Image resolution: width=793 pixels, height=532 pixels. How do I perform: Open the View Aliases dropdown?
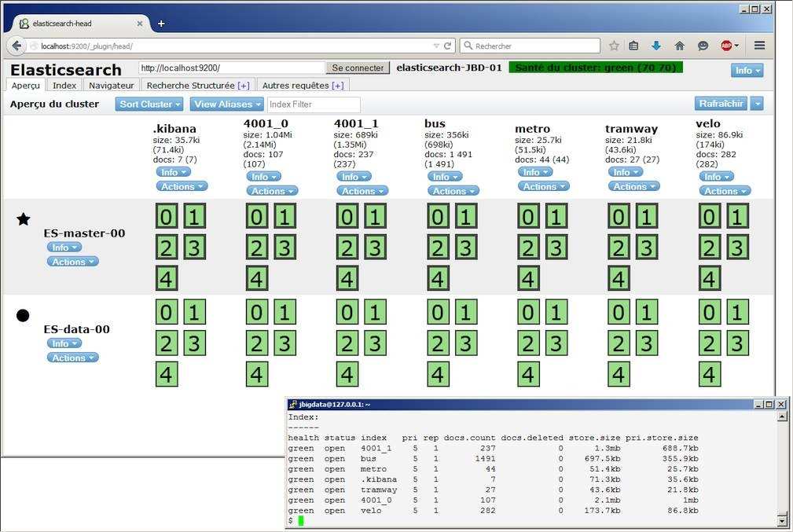226,104
